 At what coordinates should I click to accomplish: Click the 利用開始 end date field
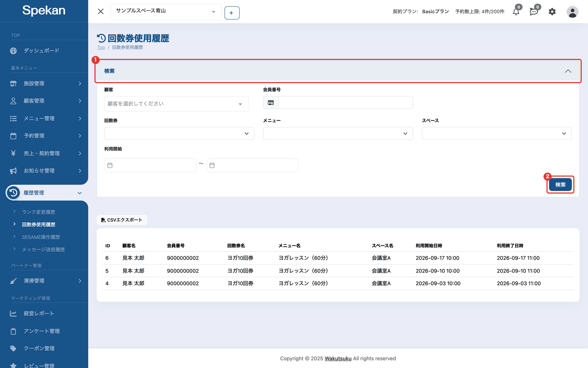pyautogui.click(x=252, y=165)
